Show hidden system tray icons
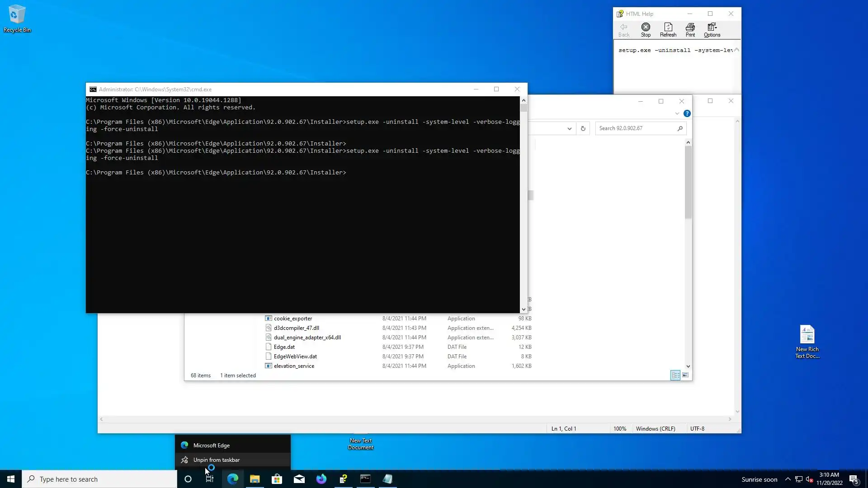Image resolution: width=868 pixels, height=488 pixels. point(788,479)
